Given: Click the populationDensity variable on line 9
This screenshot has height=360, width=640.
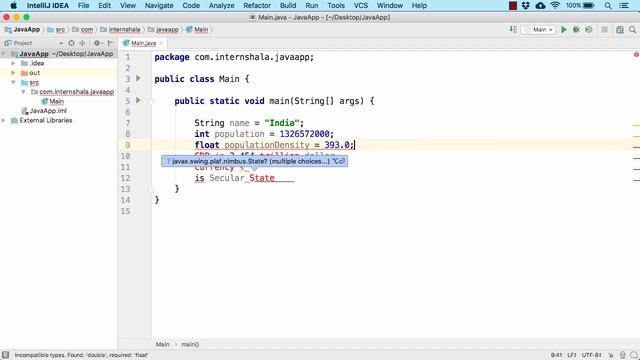Looking at the screenshot, I should [x=267, y=145].
